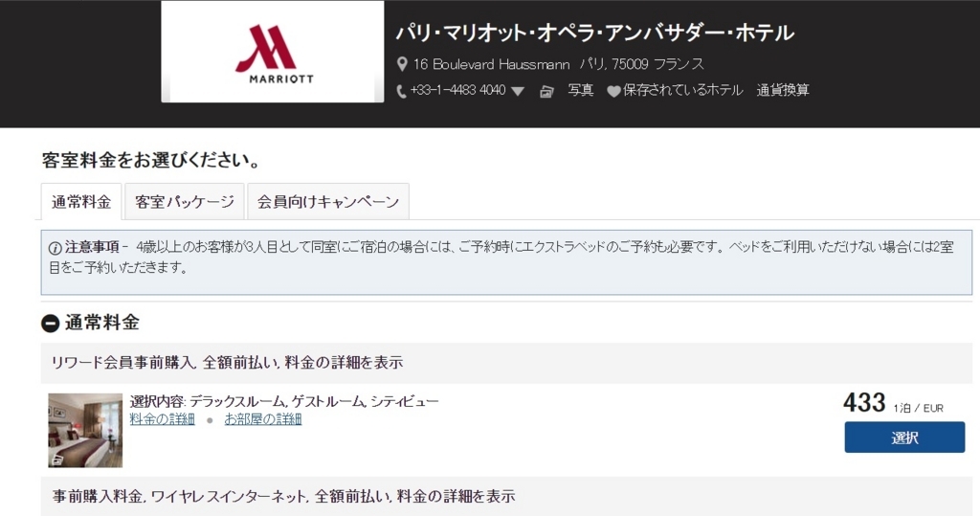Switch to the 客室パッケージ tab

[185, 201]
